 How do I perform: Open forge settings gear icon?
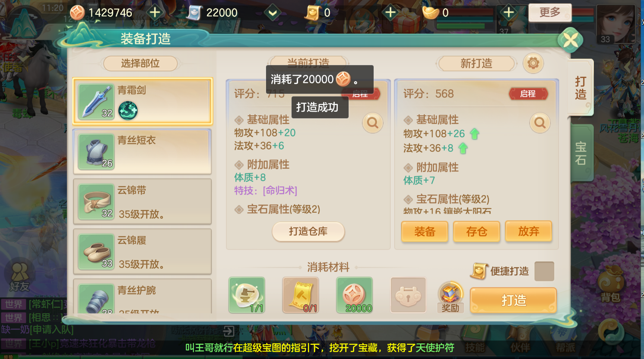533,63
